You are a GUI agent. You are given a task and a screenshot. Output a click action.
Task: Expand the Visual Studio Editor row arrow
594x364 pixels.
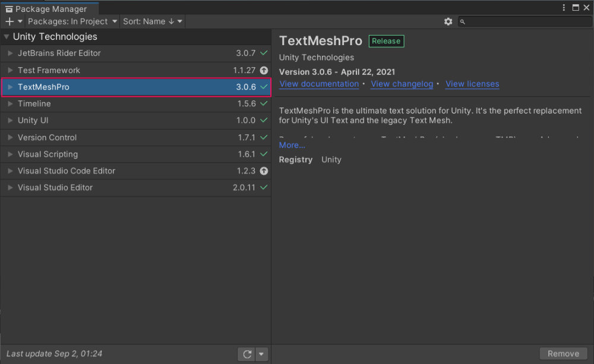pos(10,188)
